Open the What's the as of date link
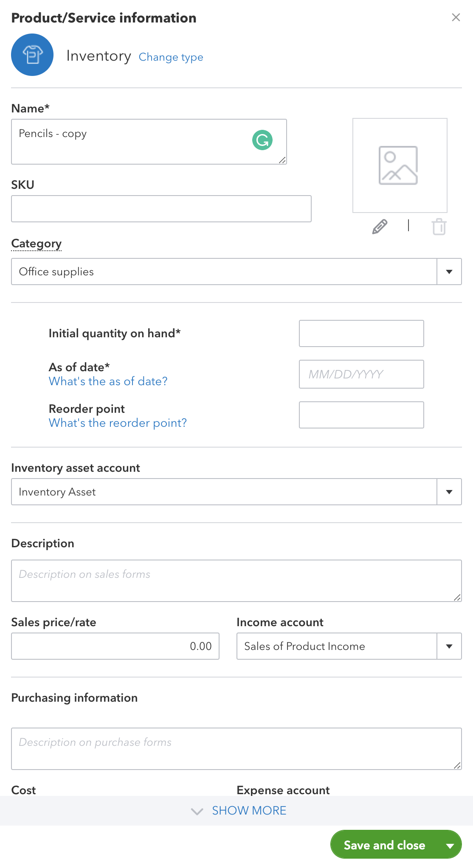This screenshot has height=868, width=473. (x=108, y=381)
